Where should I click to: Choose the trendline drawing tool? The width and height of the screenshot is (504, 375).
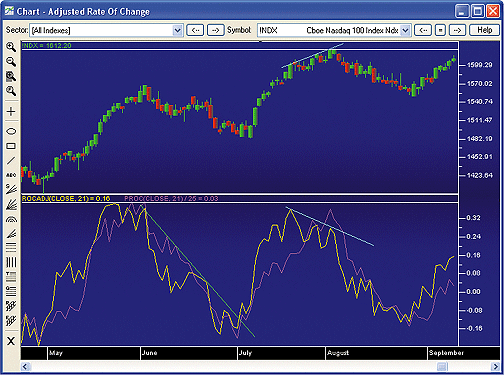tap(11, 161)
